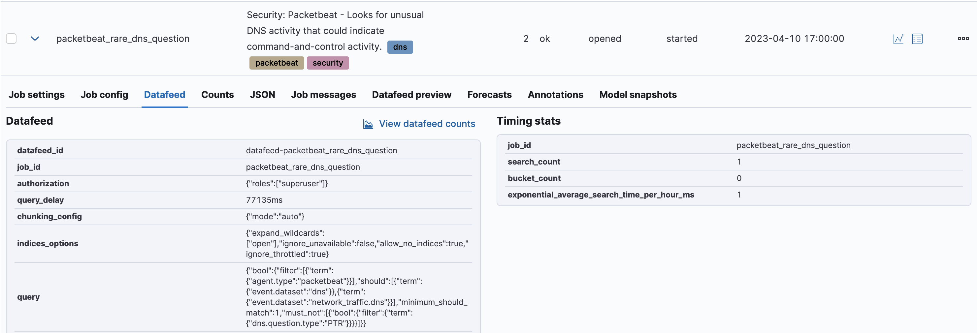Switch to the Job settings tab
The width and height of the screenshot is (980, 333).
click(x=37, y=95)
